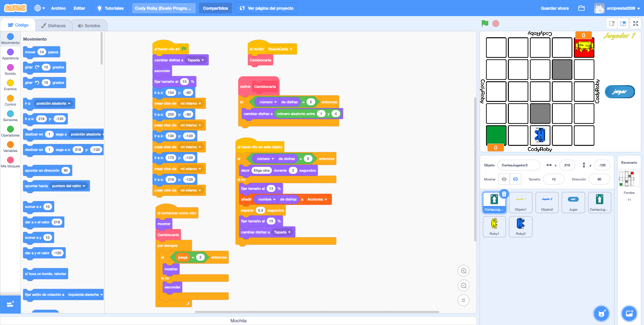Zoom out on the code workspace

pos(464,286)
